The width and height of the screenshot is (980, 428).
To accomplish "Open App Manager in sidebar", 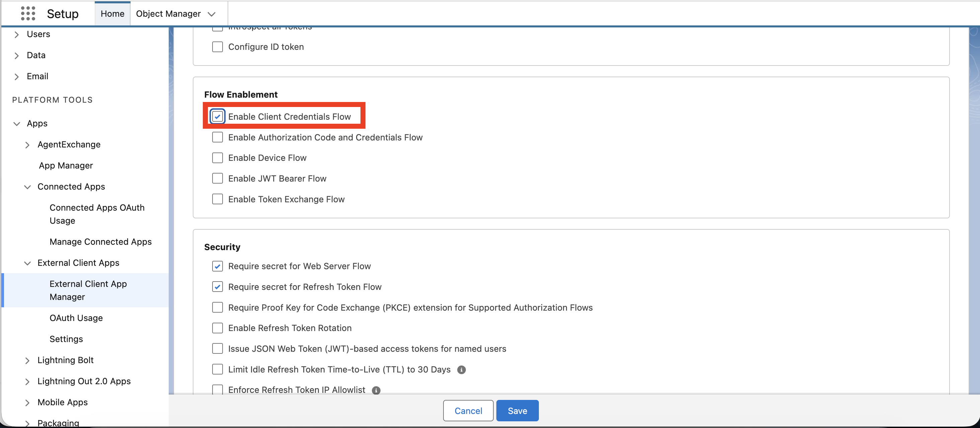I will tap(66, 166).
